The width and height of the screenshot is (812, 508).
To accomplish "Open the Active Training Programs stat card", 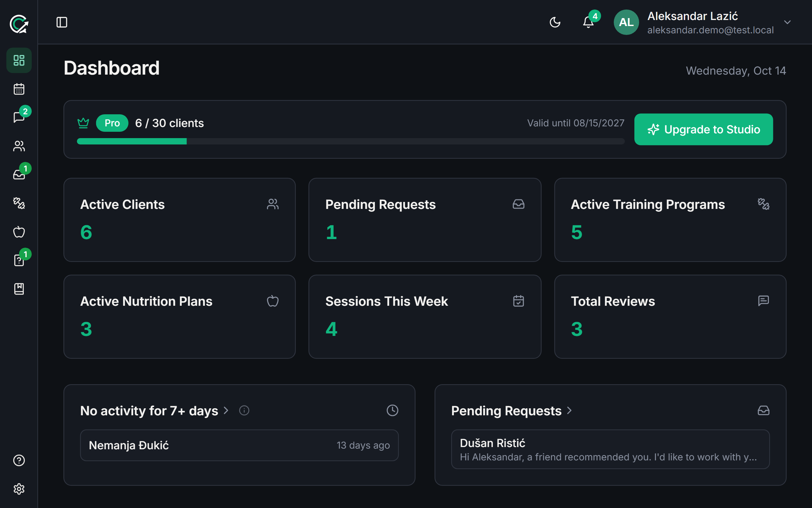I will click(670, 220).
